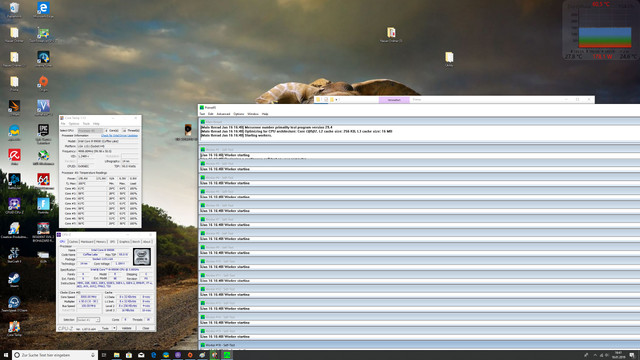
Task: Open Help menu in Core Temp
Action: (x=96, y=124)
